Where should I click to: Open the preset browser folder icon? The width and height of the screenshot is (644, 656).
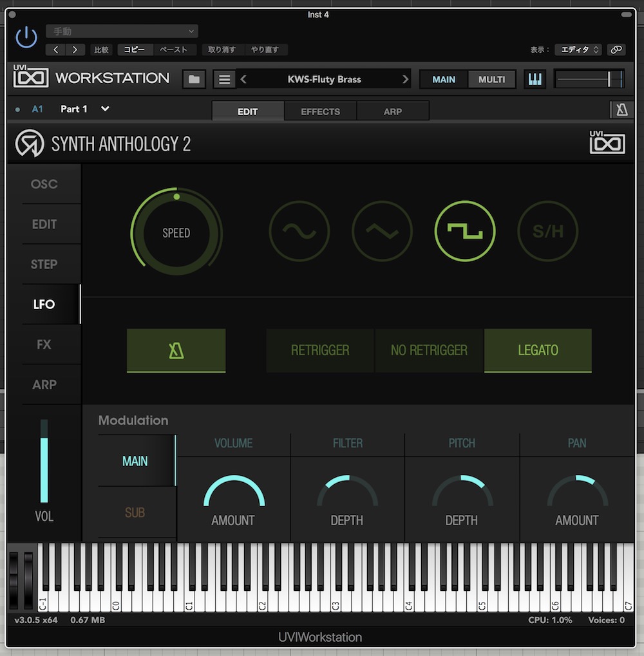coord(194,79)
